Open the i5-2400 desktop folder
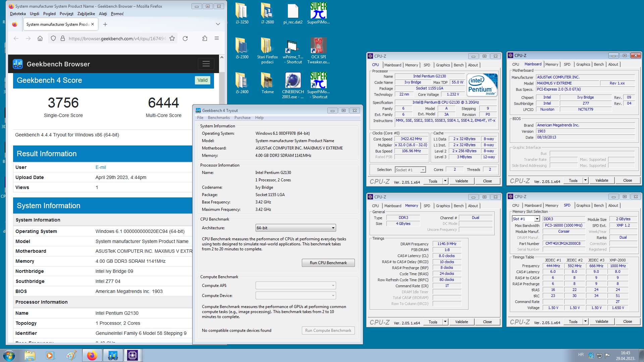 (x=242, y=83)
